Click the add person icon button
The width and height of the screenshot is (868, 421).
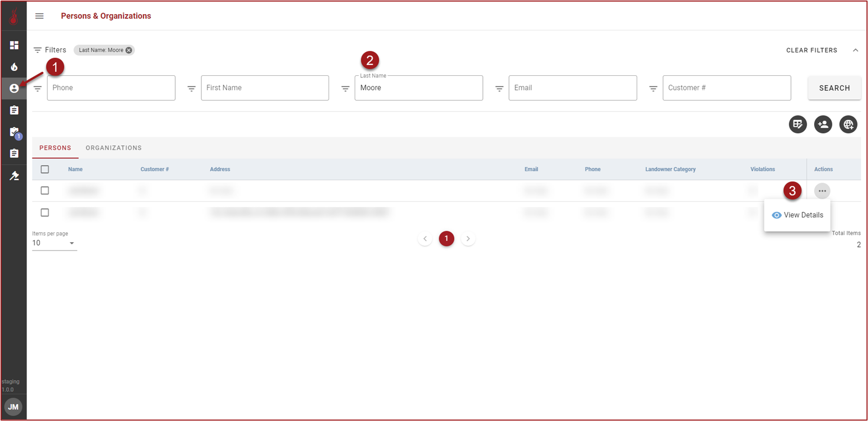tap(822, 124)
